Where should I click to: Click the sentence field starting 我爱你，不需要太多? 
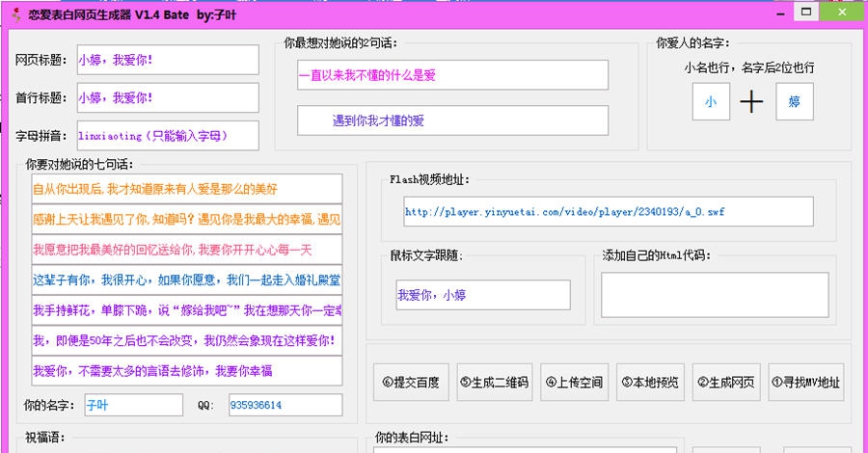click(x=187, y=371)
